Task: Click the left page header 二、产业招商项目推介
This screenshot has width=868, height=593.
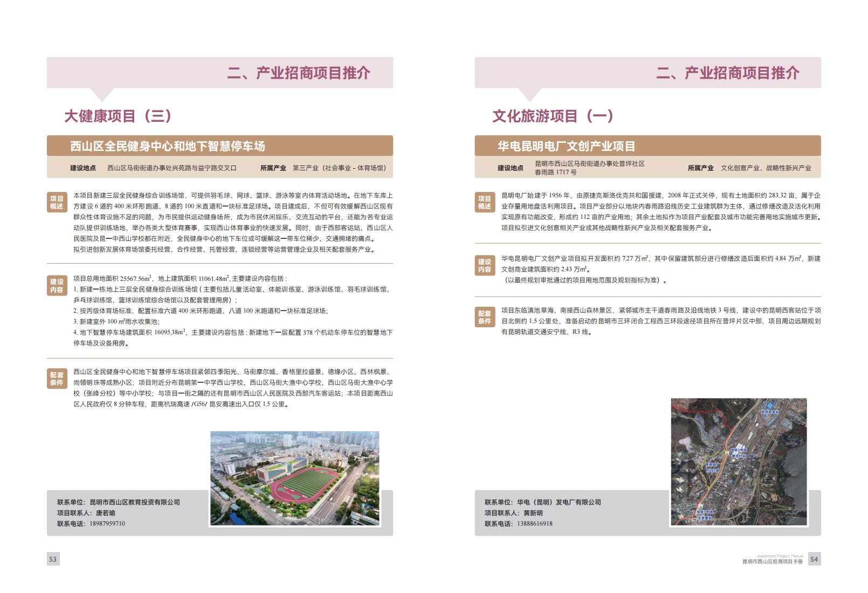Action: point(299,73)
